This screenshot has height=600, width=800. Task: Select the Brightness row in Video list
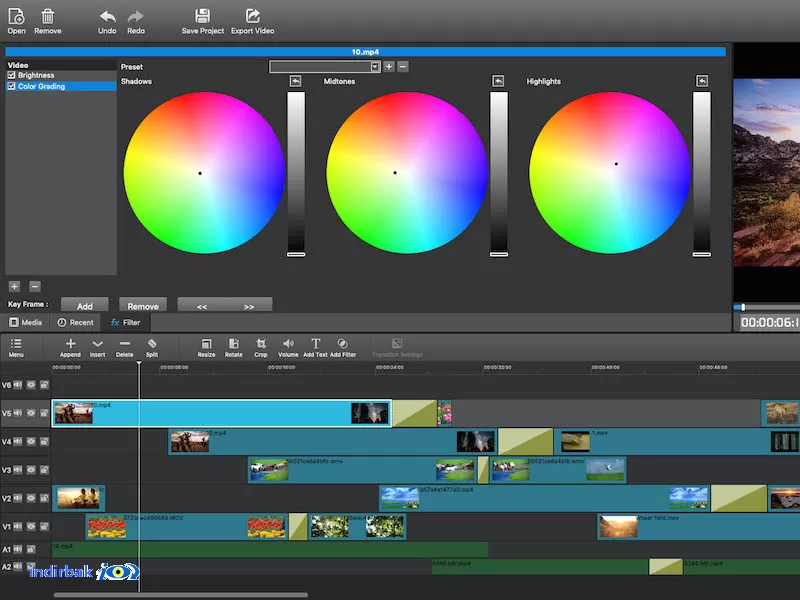(x=61, y=75)
